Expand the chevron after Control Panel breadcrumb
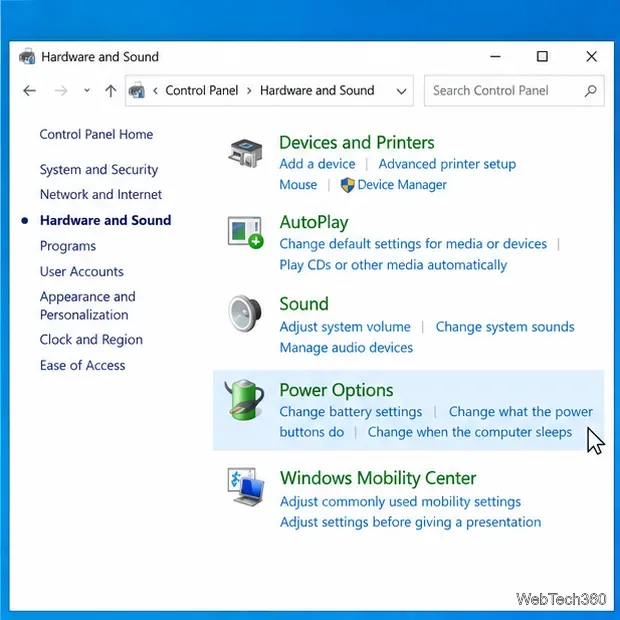The width and height of the screenshot is (620, 620). click(x=249, y=91)
